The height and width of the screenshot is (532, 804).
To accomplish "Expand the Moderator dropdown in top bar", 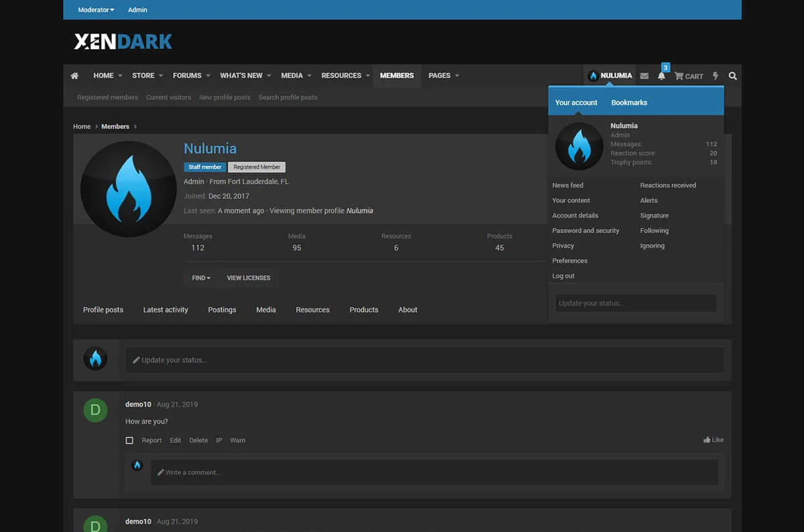I will tap(96, 10).
